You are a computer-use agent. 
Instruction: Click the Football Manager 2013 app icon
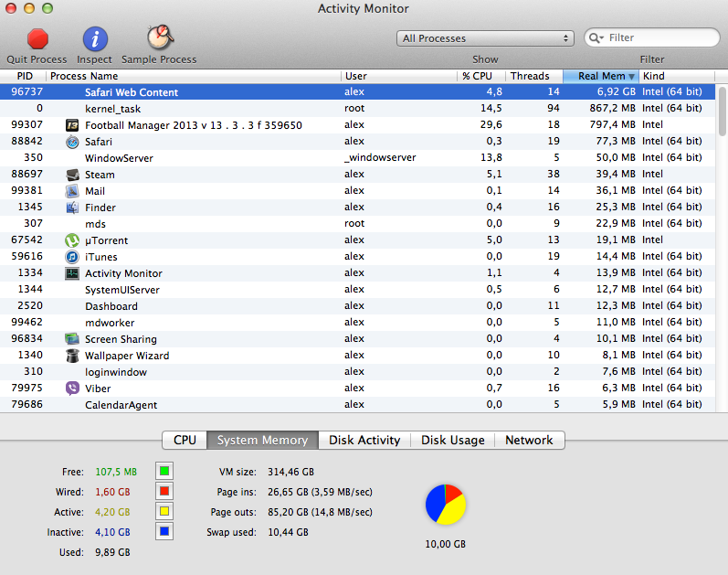point(72,125)
